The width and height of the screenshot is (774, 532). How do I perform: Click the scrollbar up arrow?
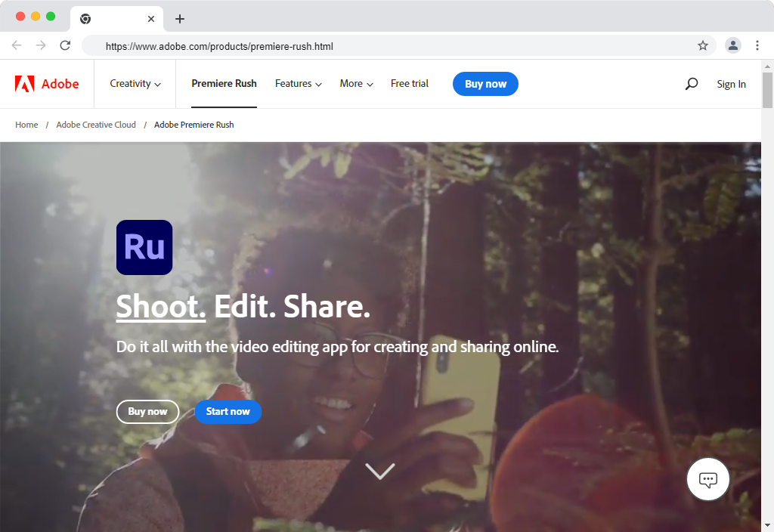coord(767,66)
